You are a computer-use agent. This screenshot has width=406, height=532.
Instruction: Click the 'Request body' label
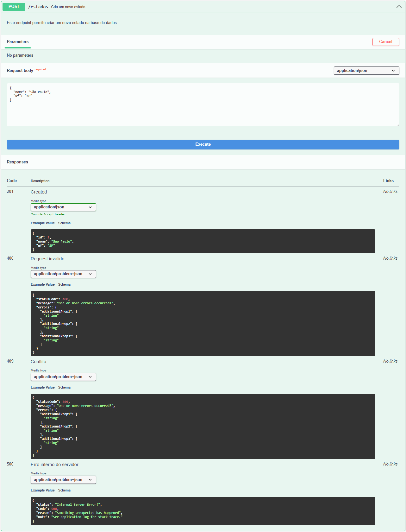point(20,71)
